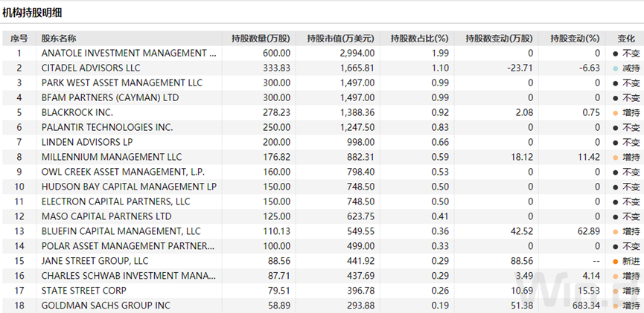Viewport: 644px width, 313px height.
Task: Select POLAR ASSET MANAGEMENT PARTNER... name
Action: click(x=128, y=246)
